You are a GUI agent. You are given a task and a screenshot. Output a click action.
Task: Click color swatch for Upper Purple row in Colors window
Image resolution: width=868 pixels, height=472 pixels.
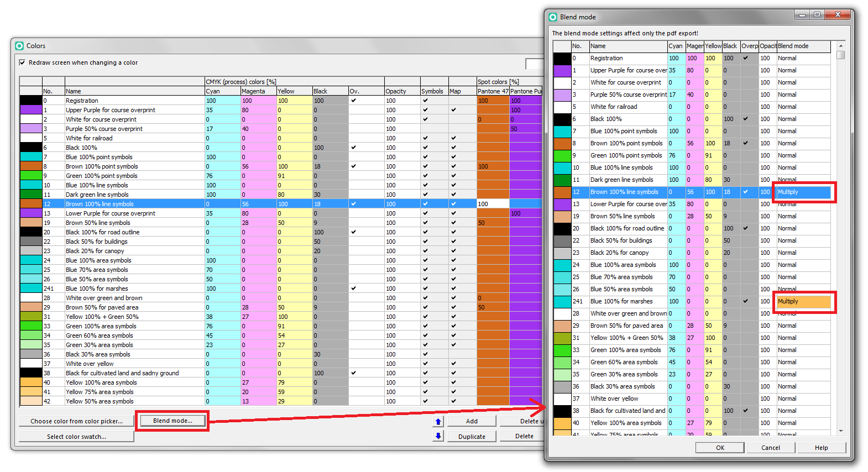click(x=31, y=110)
